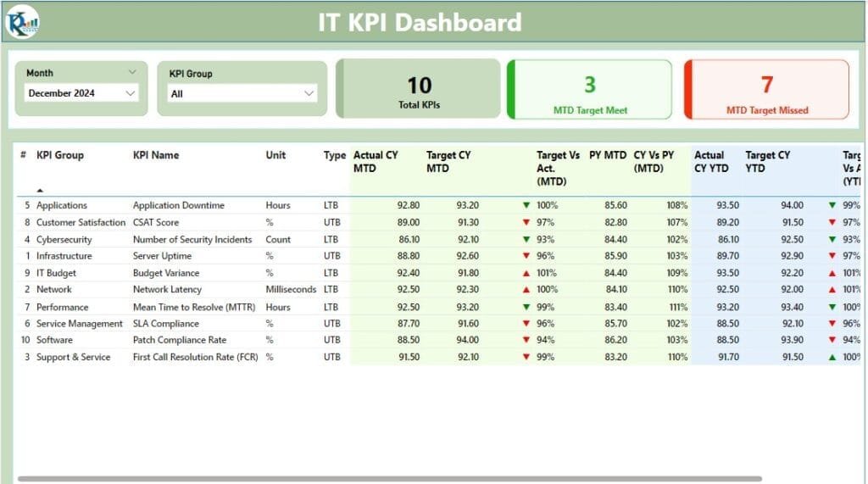Viewport: 868px width, 484px height.
Task: Click the YTD green up arrow in Support & Service row
Action: tap(832, 357)
